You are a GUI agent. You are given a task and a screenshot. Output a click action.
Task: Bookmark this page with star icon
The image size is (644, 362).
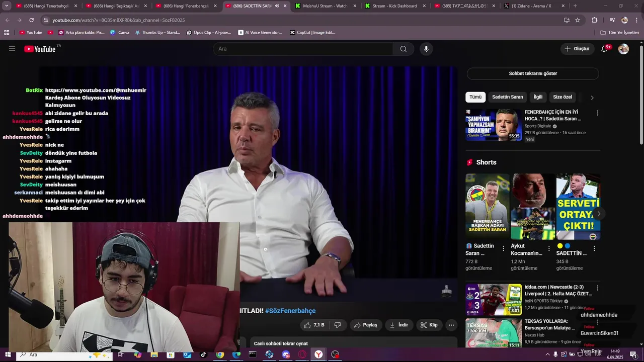[578, 20]
